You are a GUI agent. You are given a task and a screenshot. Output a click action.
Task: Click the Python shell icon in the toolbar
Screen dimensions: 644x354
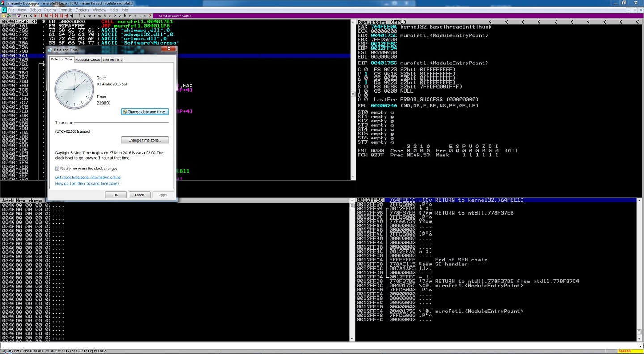[x=9, y=16]
